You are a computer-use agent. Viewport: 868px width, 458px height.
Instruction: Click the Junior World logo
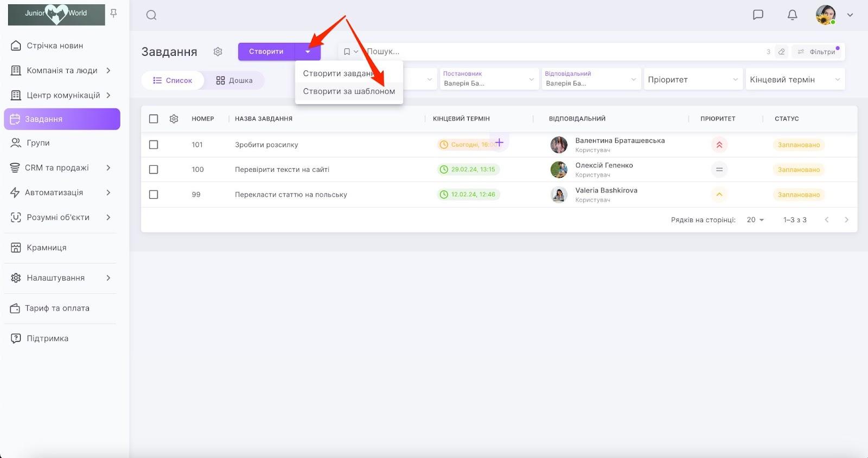[56, 14]
